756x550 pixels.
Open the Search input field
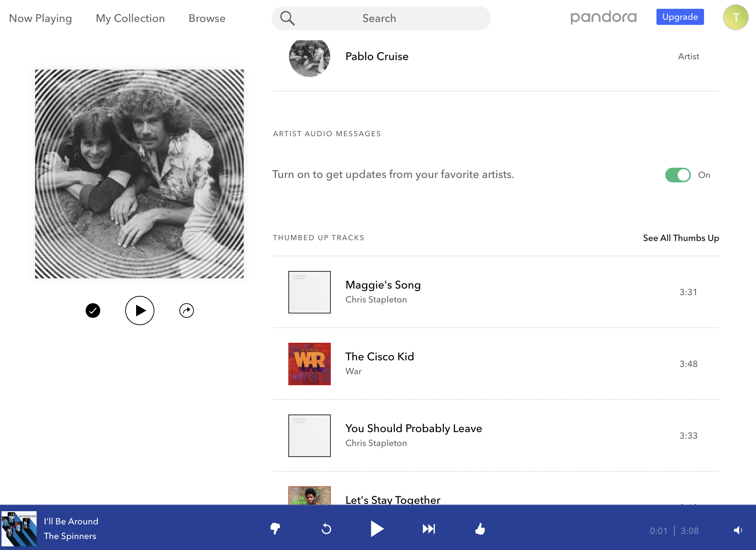pyautogui.click(x=380, y=18)
